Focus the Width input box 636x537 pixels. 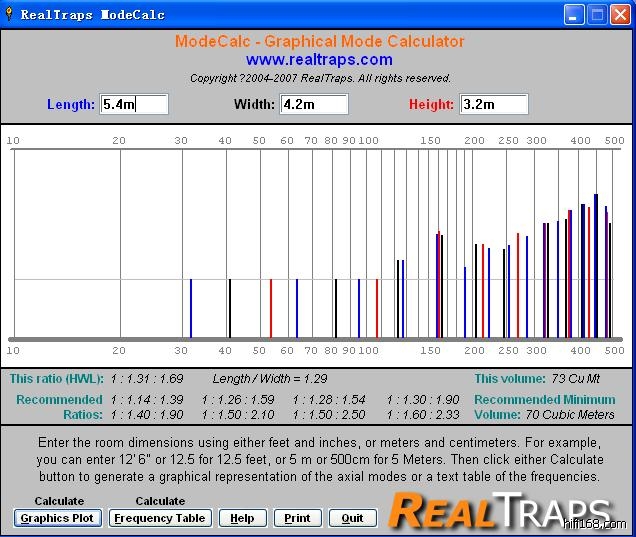(313, 104)
